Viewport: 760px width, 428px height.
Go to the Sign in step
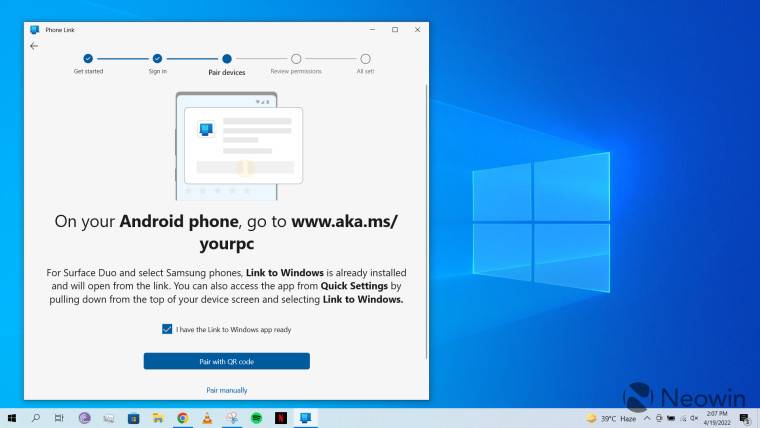point(157,59)
